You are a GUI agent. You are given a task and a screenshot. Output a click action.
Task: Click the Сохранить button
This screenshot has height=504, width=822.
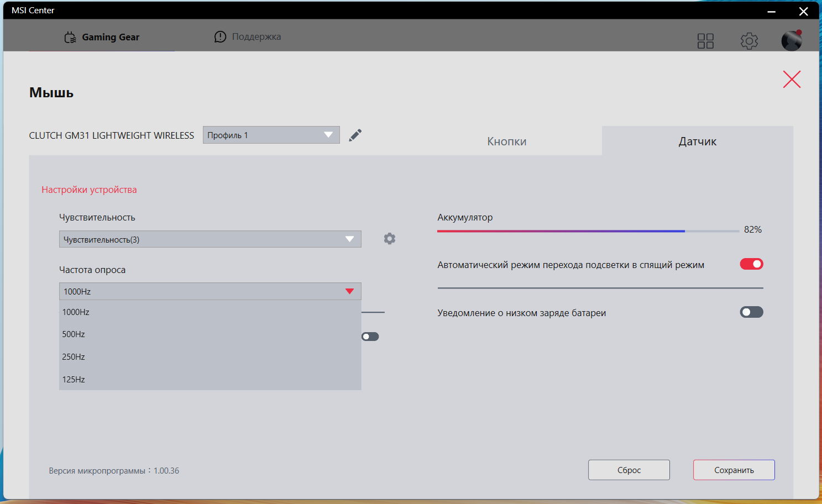coord(734,470)
